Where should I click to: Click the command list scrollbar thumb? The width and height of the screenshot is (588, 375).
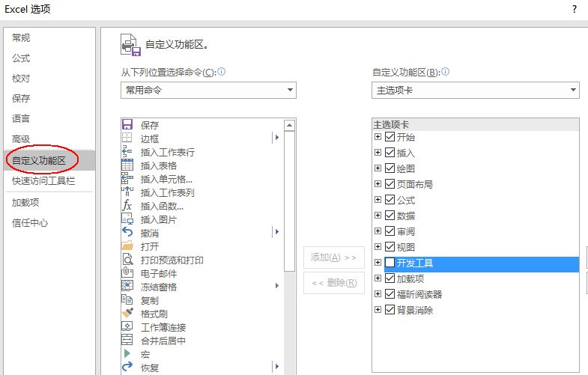coord(289,201)
